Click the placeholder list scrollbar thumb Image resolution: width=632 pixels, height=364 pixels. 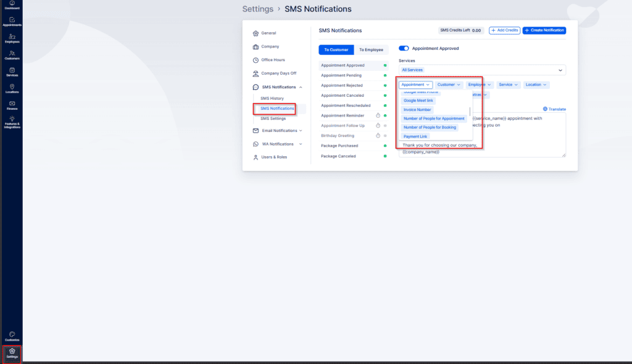(x=470, y=111)
